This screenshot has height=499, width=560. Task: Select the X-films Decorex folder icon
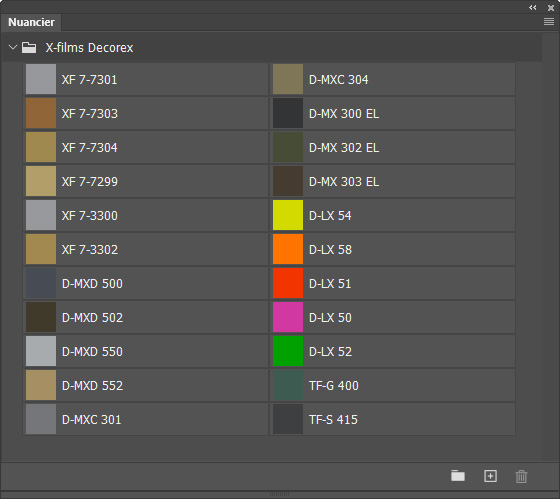point(29,48)
